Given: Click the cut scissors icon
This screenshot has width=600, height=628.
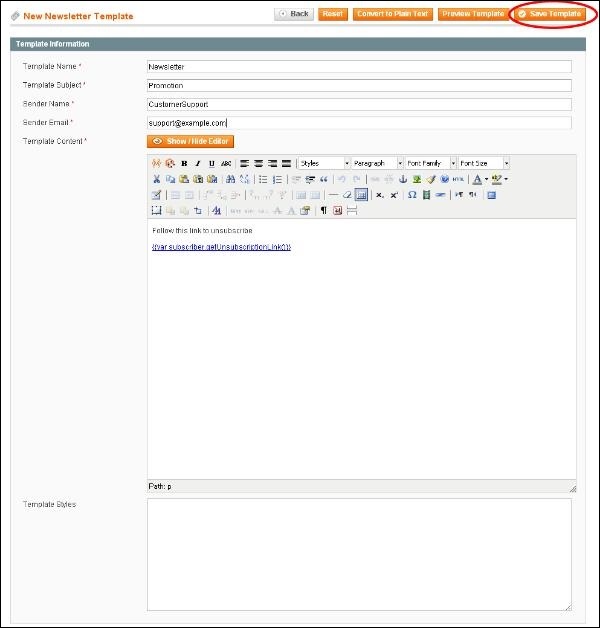Looking at the screenshot, I should [156, 179].
